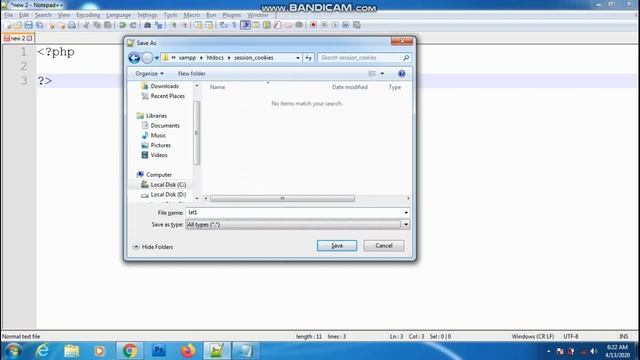Click the Cut toolbar icon
Image resolution: width=640 pixels, height=360 pixels.
[86, 25]
